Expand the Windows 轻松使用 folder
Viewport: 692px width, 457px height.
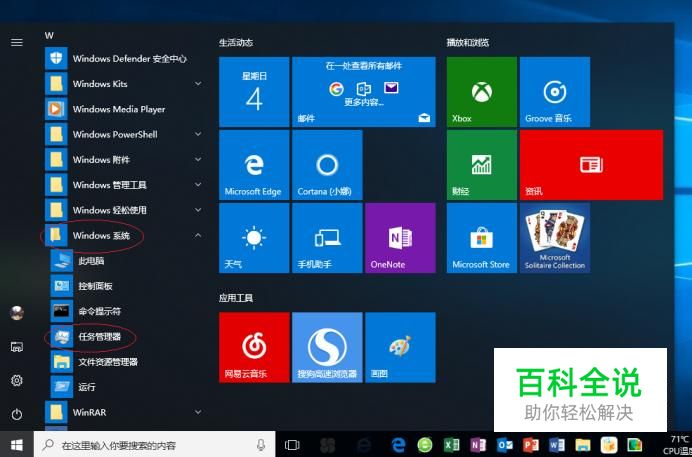tap(124, 210)
